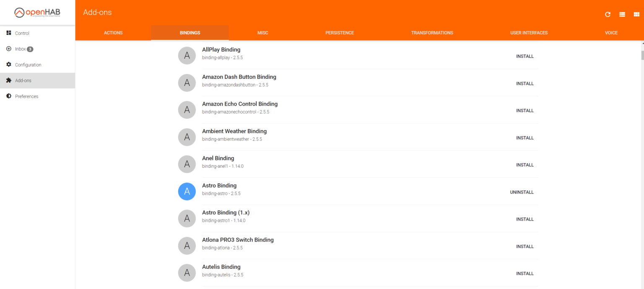Open the TRANSFORMATIONS tab

[432, 32]
